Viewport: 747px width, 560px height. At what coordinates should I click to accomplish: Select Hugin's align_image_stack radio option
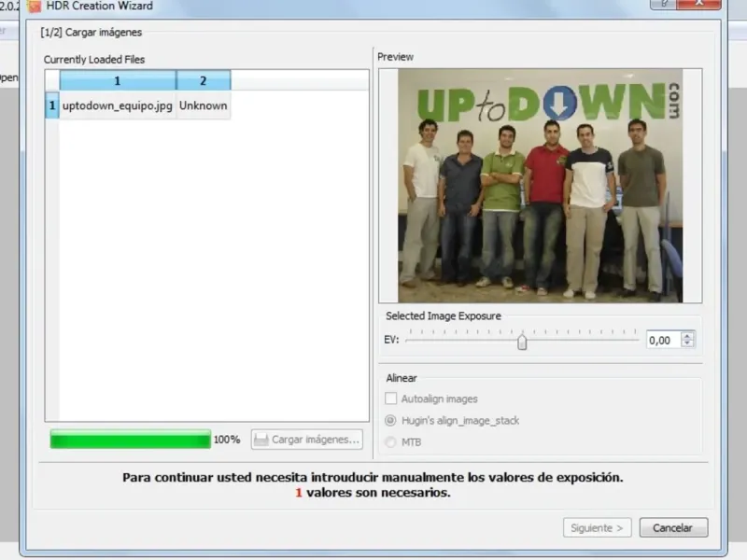coord(390,421)
